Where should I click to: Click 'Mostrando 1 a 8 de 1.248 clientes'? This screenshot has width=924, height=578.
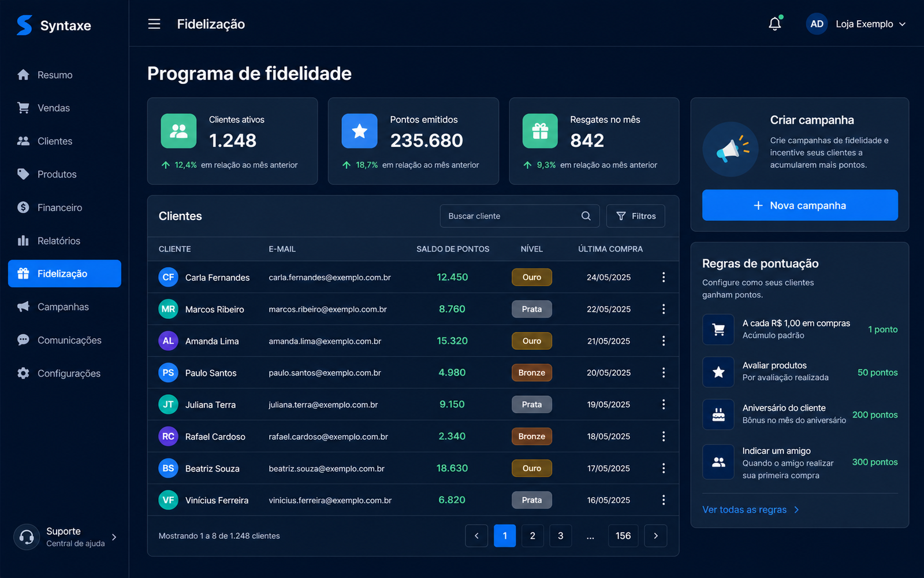tap(219, 536)
